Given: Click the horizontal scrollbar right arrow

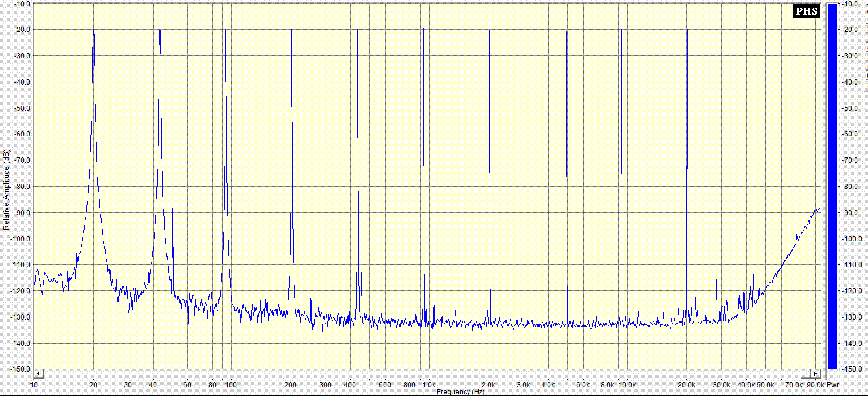Looking at the screenshot, I should [x=815, y=373].
